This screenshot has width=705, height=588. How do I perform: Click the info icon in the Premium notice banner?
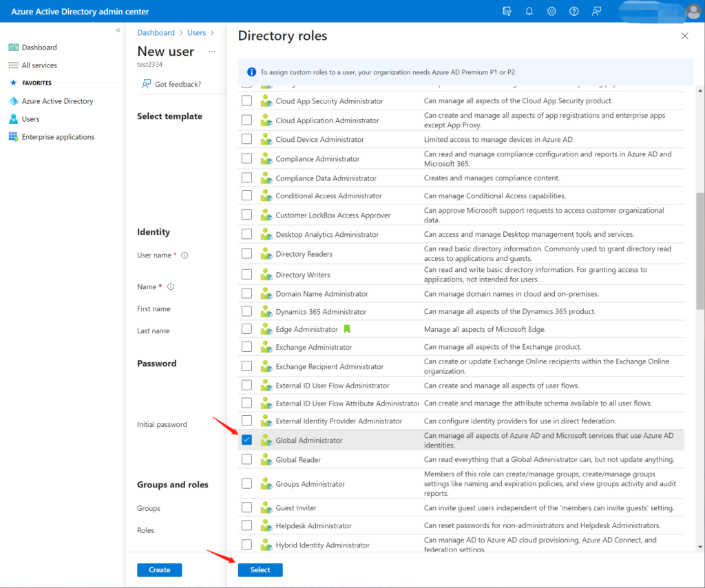tap(251, 72)
